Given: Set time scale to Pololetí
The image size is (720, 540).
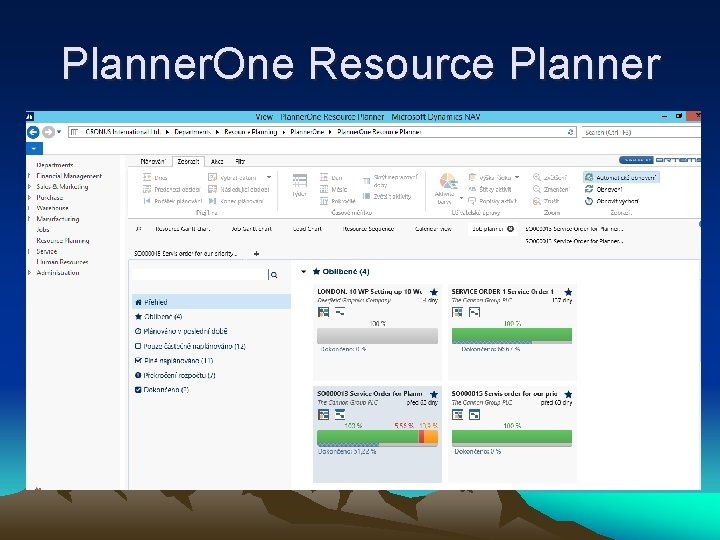Looking at the screenshot, I should tap(338, 201).
